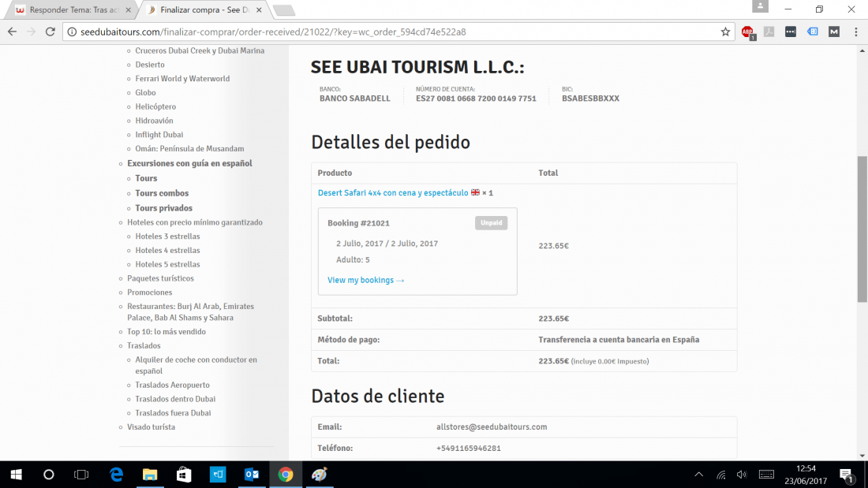Open 'Hoteles con precio mínimo garantizado'
The height and width of the screenshot is (488, 868).
[x=195, y=222]
